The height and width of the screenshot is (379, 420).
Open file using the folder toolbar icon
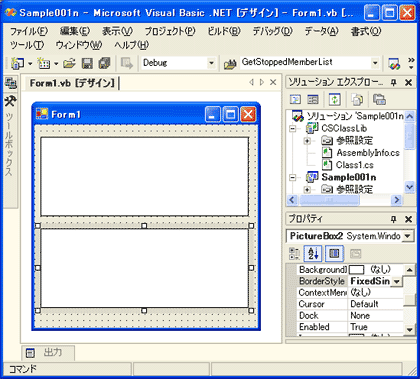69,63
